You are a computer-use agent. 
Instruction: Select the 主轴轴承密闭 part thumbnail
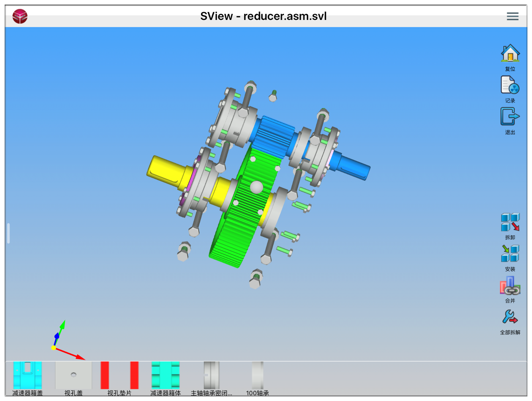click(211, 375)
